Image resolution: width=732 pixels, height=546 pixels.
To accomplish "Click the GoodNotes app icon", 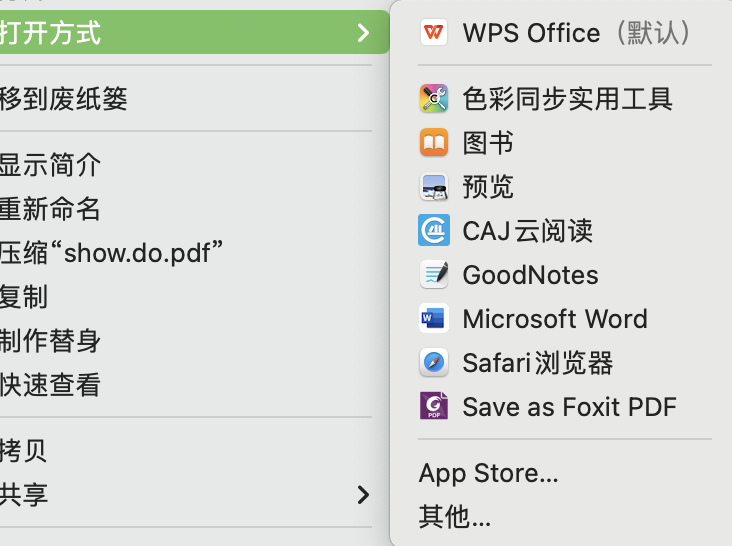I will [434, 275].
